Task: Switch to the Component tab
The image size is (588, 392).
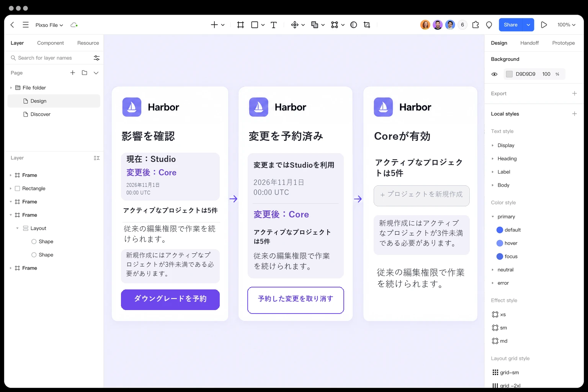Action: (x=51, y=43)
